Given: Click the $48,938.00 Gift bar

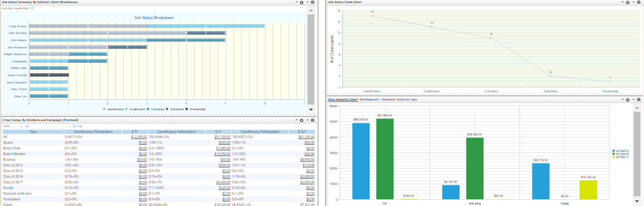Looking at the screenshot, I should [x=361, y=161].
